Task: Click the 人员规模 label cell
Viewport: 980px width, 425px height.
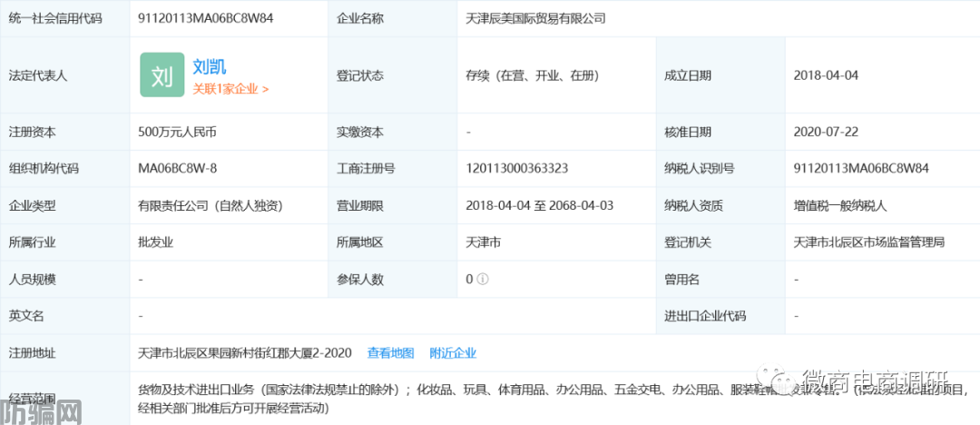Action: (64, 279)
